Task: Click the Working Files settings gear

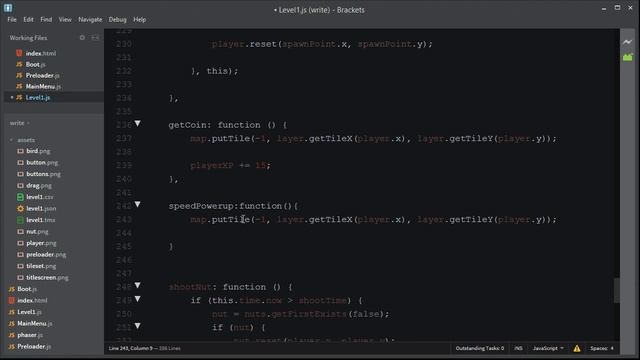Action: point(82,38)
